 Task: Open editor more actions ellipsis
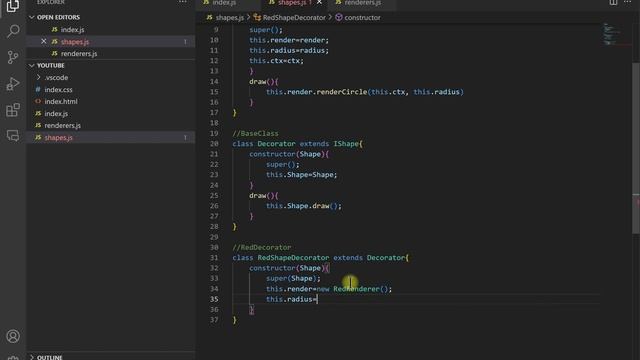click(628, 2)
